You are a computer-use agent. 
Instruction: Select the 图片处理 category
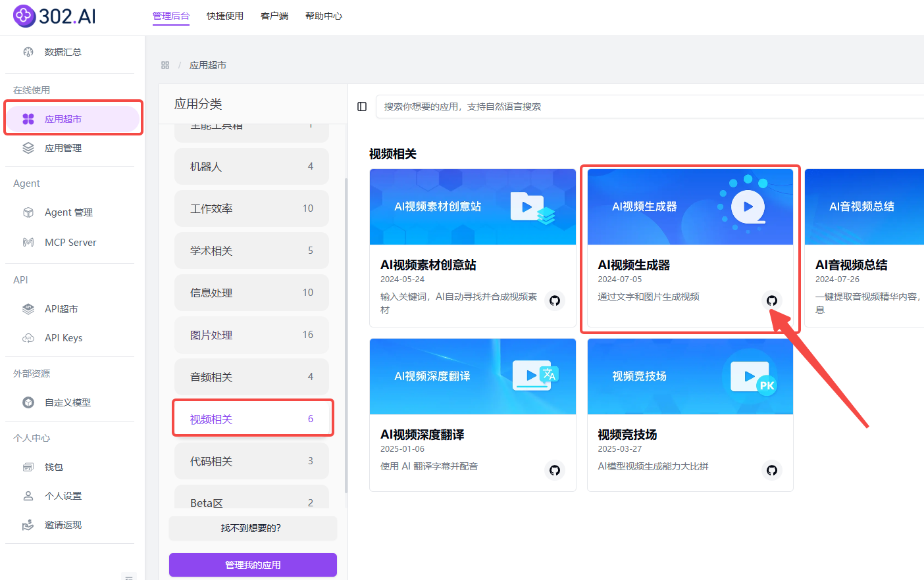tap(251, 335)
